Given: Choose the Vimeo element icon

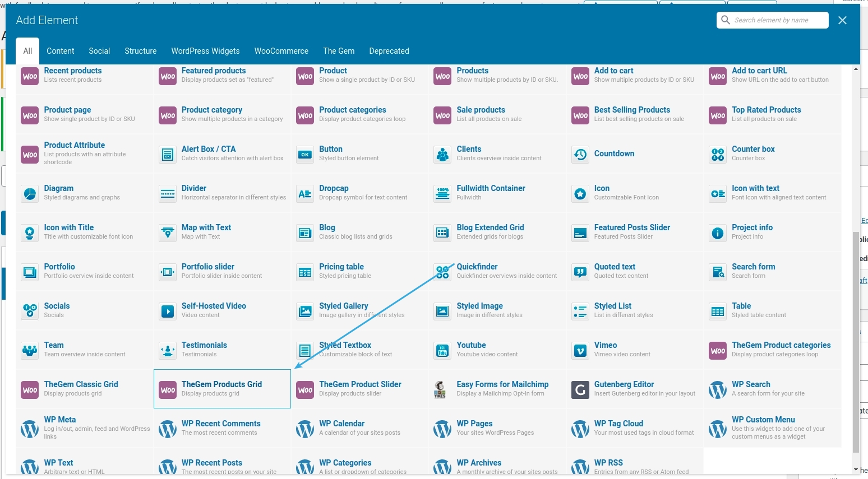Looking at the screenshot, I should coord(580,351).
